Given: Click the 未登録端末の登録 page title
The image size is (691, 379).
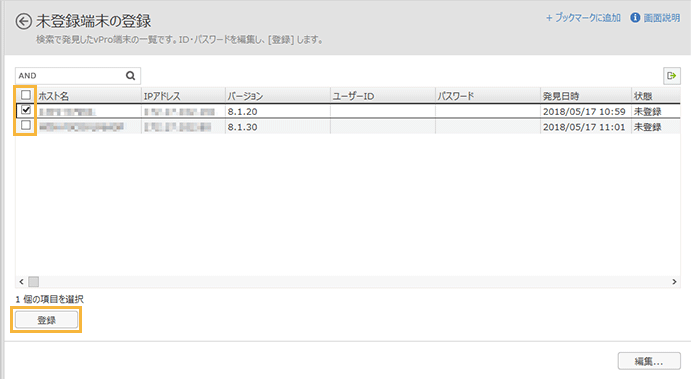Looking at the screenshot, I should click(x=93, y=21).
